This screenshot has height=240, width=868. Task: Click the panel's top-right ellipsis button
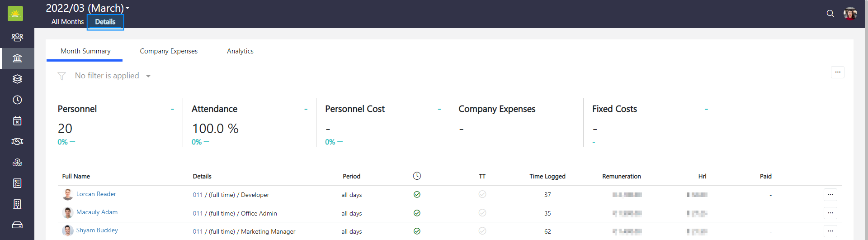tap(837, 72)
